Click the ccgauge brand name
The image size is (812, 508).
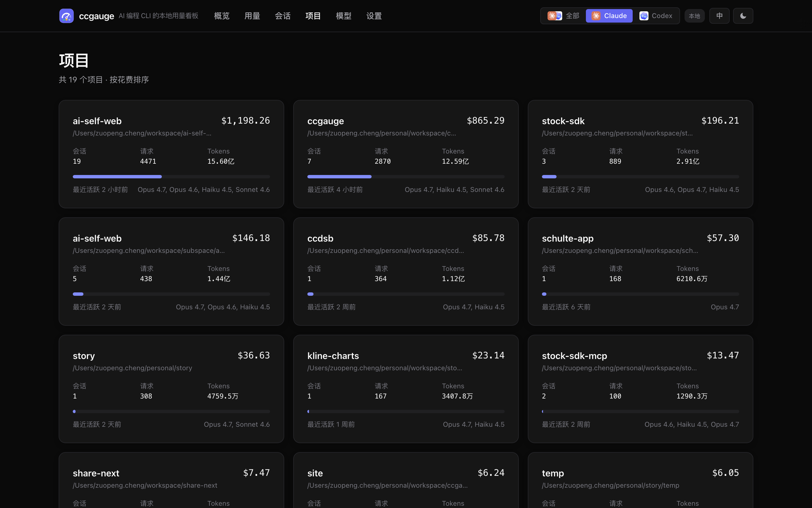[97, 16]
